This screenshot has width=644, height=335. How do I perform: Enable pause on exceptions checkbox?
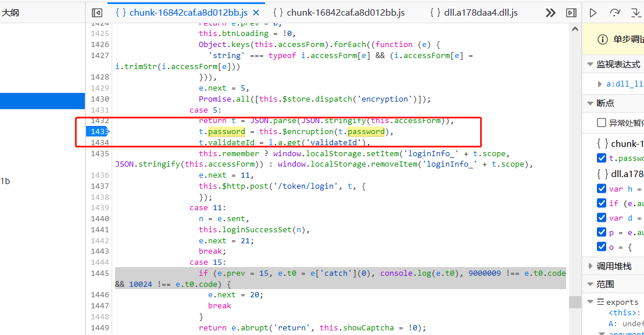602,123
